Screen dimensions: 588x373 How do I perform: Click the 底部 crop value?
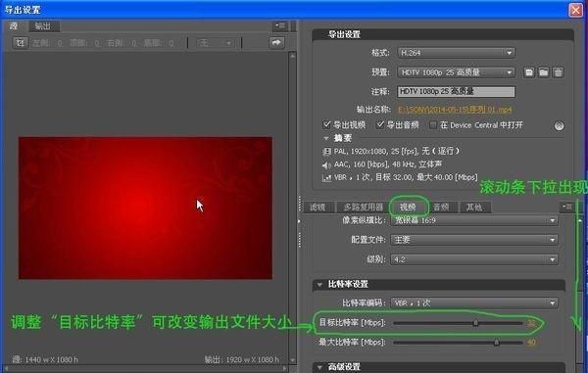click(x=171, y=43)
